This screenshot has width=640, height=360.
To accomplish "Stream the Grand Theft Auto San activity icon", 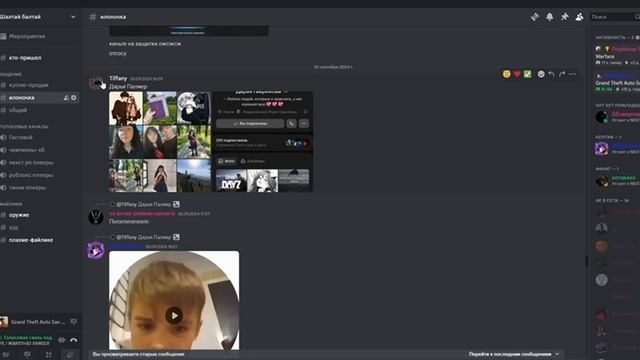I will click(74, 322).
